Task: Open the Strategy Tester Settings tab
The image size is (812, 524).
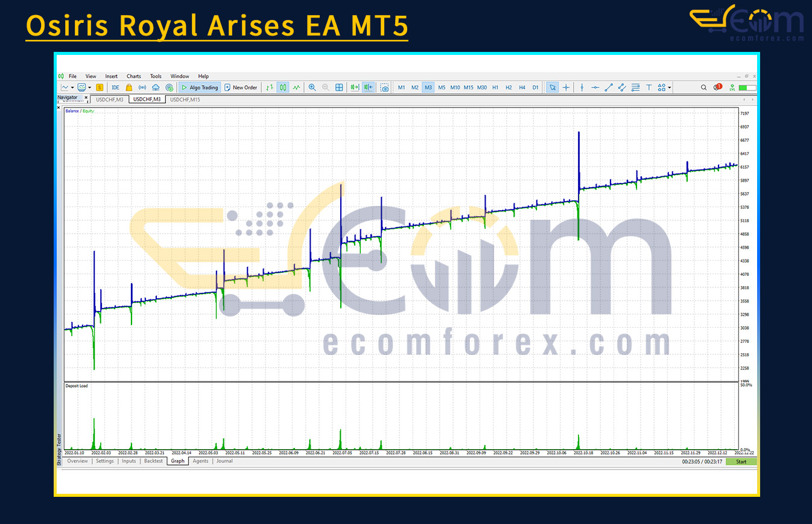Action: 105,461
